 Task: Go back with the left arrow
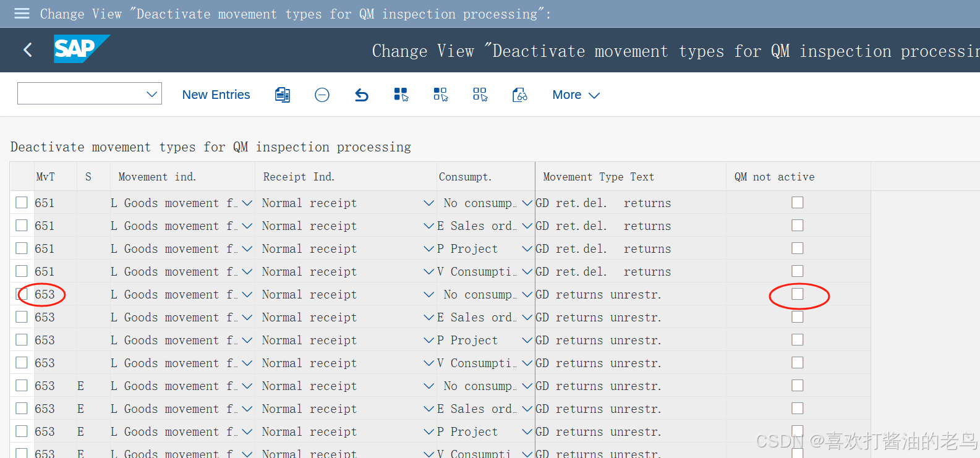(x=28, y=50)
